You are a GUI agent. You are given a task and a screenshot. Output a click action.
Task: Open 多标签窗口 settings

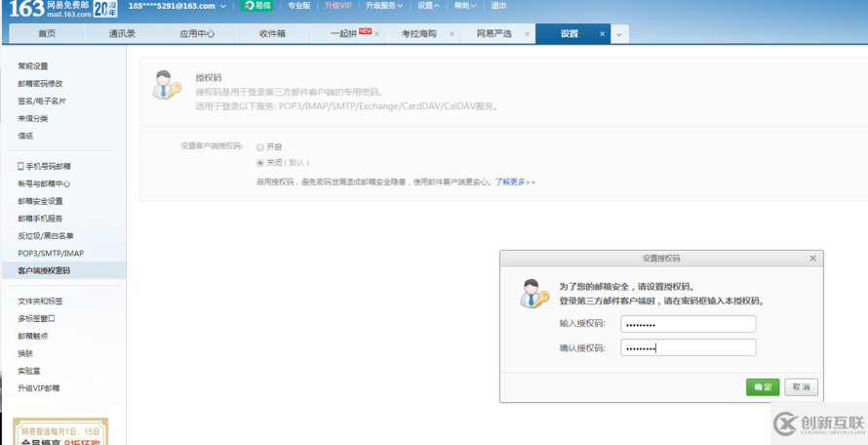pyautogui.click(x=36, y=319)
